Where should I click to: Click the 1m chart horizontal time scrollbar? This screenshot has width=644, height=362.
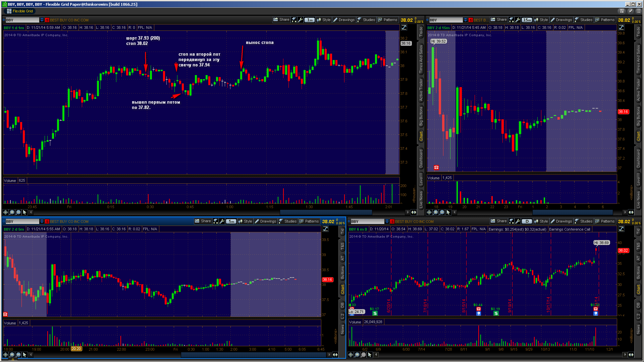tap(326, 212)
